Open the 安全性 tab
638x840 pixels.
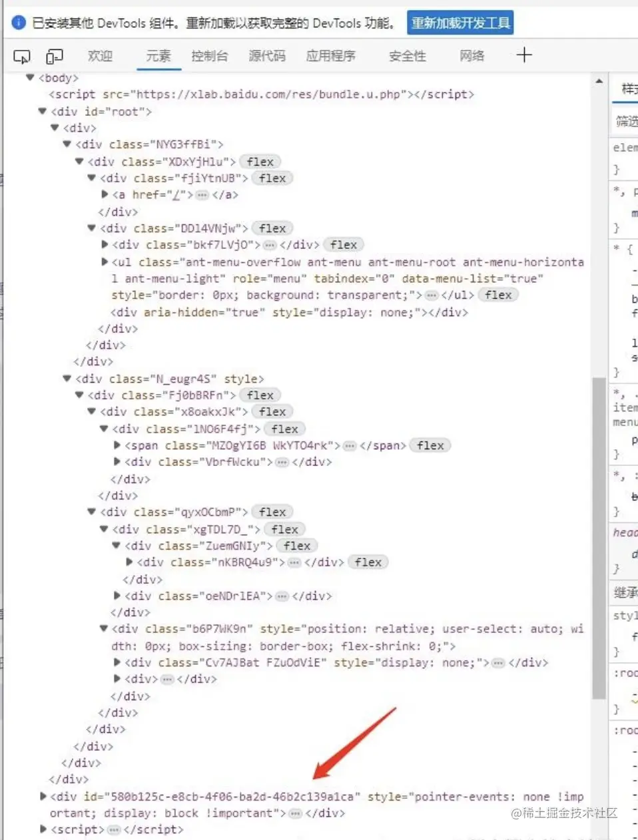[408, 56]
